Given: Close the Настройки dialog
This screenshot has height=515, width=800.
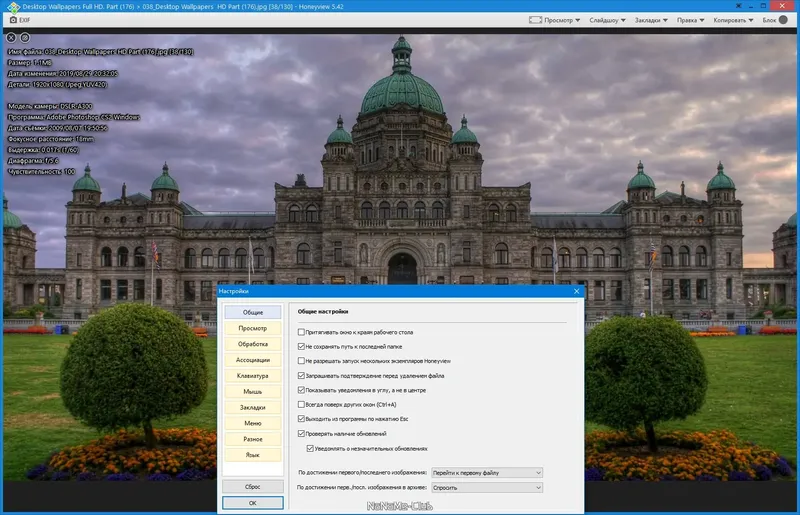Looking at the screenshot, I should (577, 291).
